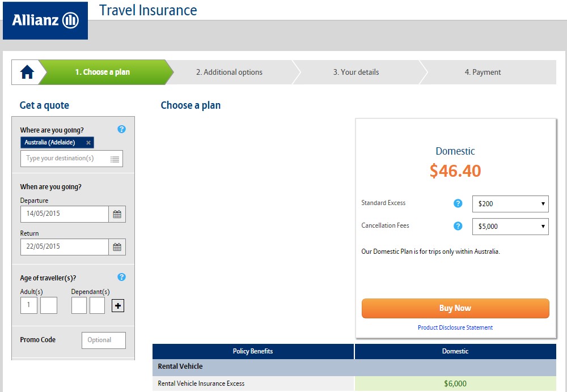567x392 pixels.
Task: Go to step 2. Additional options
Action: 229,73
